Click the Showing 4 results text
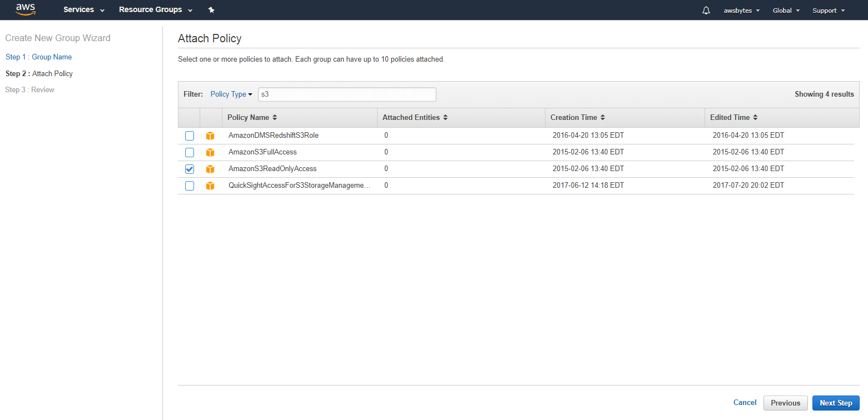Image resolution: width=868 pixels, height=420 pixels. tap(824, 94)
